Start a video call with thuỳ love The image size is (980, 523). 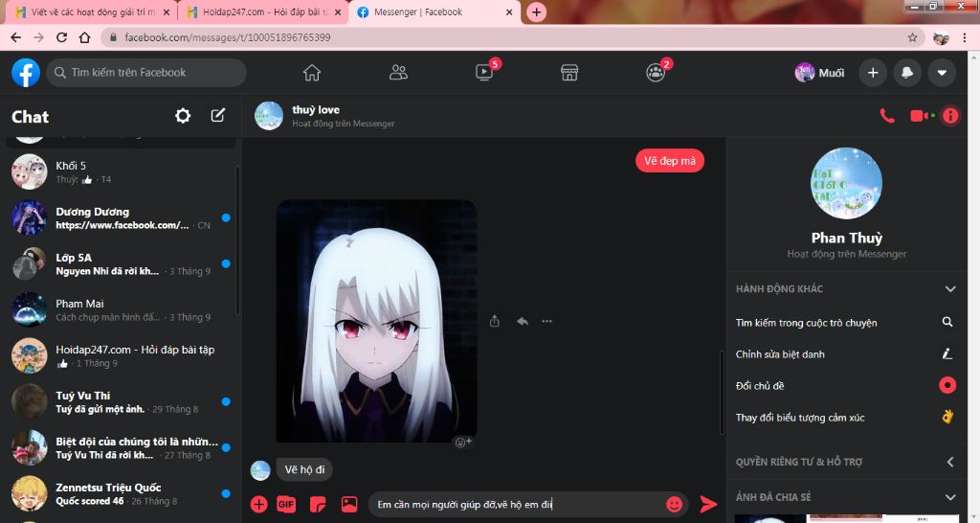[x=922, y=116]
